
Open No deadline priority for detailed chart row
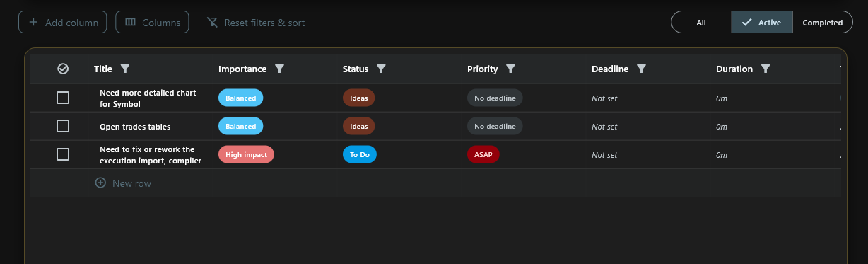tap(495, 98)
